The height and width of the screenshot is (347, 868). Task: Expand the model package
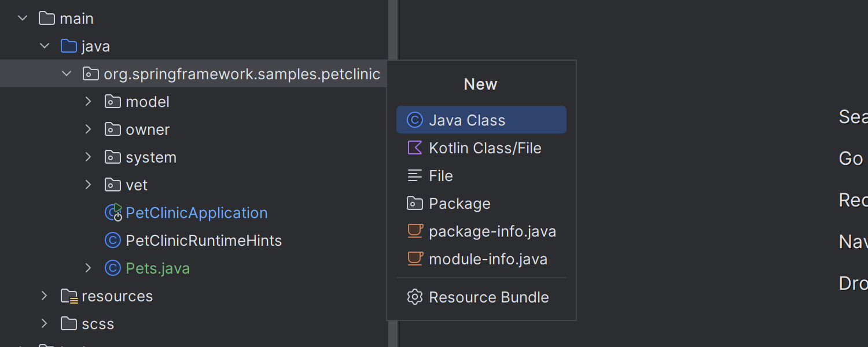point(88,101)
